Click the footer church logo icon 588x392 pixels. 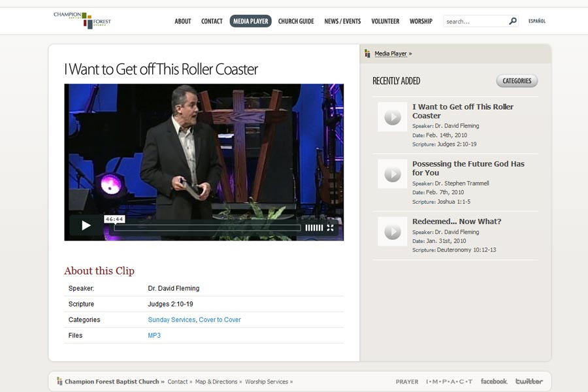(59, 381)
